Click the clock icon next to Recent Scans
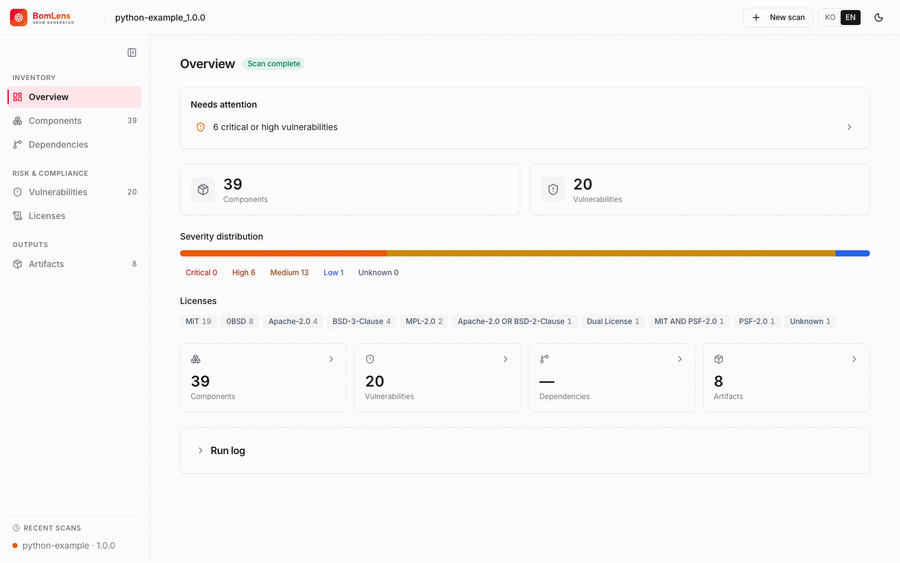The image size is (900, 563). click(x=16, y=528)
